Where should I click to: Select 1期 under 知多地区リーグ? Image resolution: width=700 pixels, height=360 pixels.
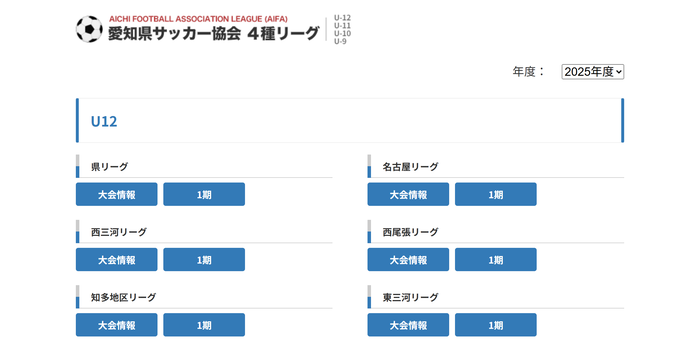[x=204, y=325]
